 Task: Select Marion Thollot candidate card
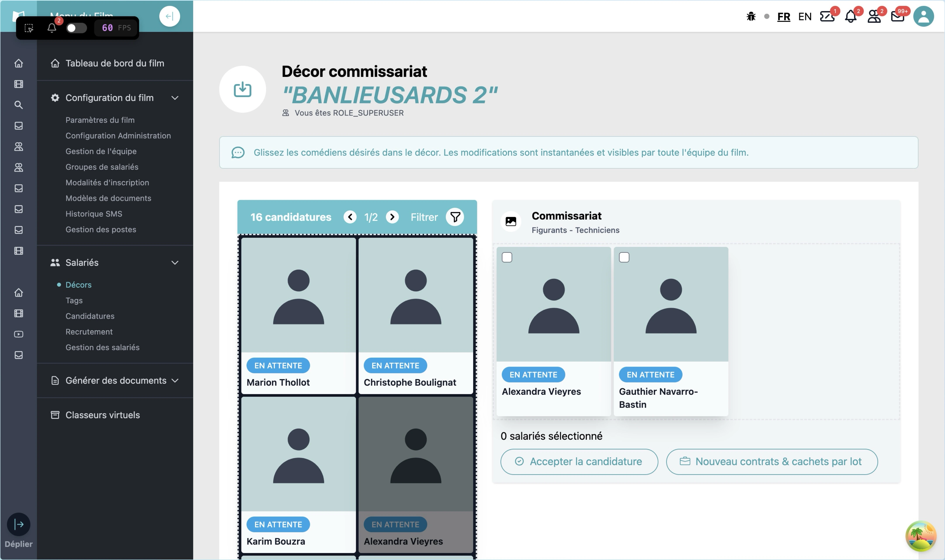tap(298, 315)
